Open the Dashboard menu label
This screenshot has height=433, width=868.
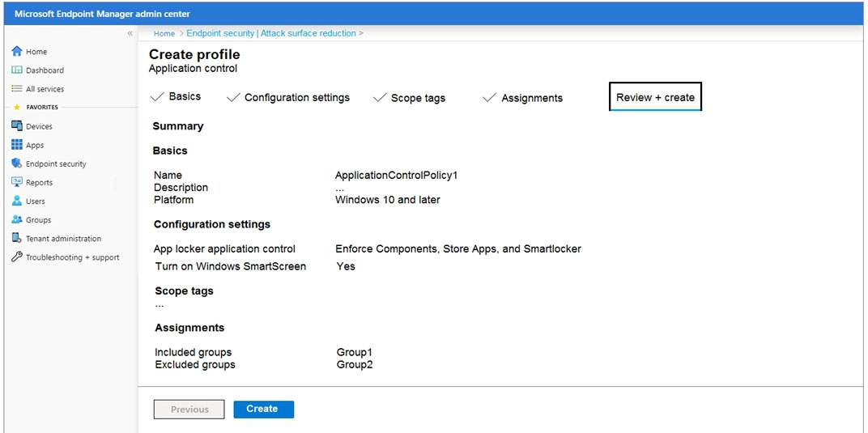click(x=45, y=70)
